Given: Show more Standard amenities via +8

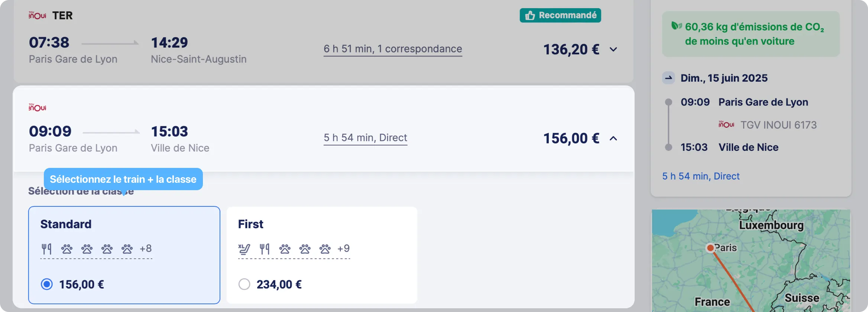Looking at the screenshot, I should pos(146,248).
